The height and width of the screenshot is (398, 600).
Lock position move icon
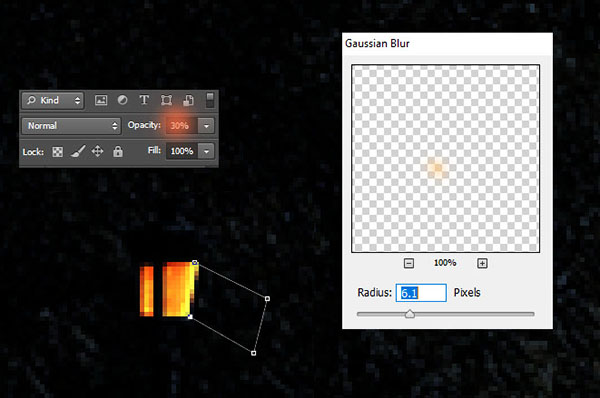pyautogui.click(x=98, y=151)
